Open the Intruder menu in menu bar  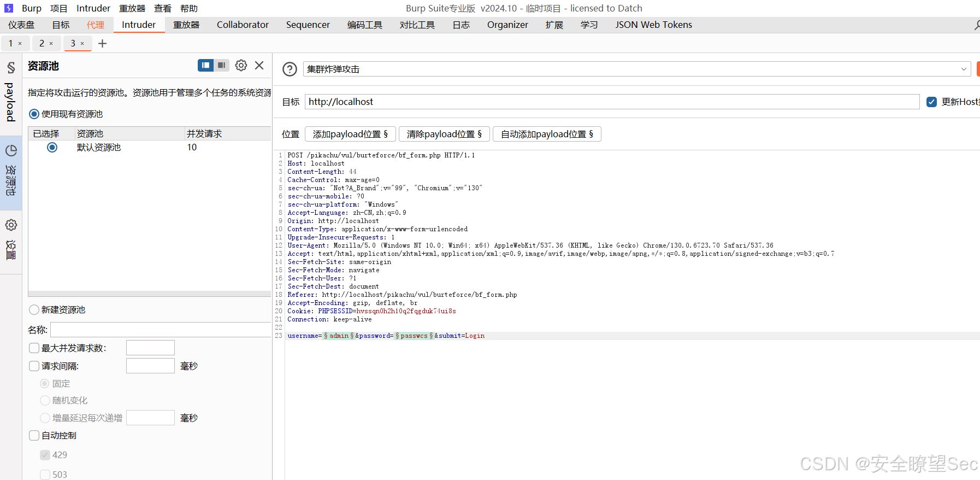point(93,8)
